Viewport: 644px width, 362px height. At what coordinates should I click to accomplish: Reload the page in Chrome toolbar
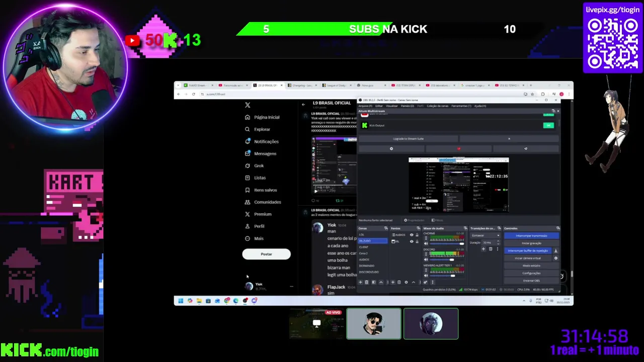(194, 94)
